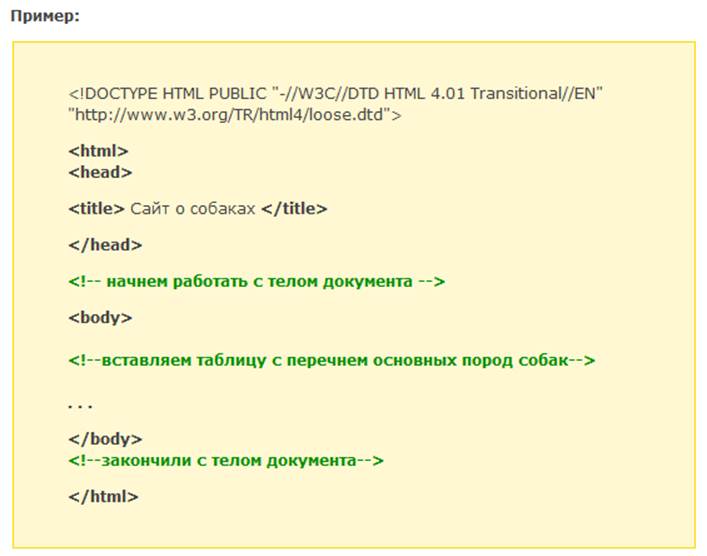Click the word PUBLIC in the DOCTYPE

coord(237,93)
